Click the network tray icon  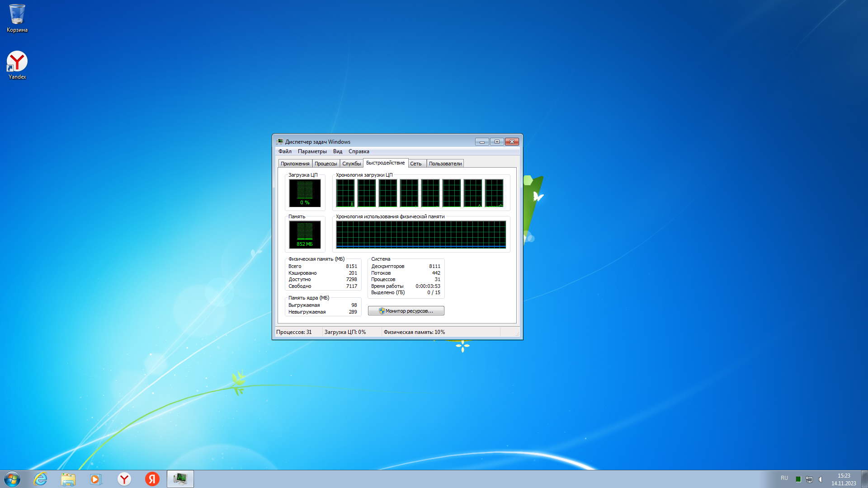coord(809,479)
